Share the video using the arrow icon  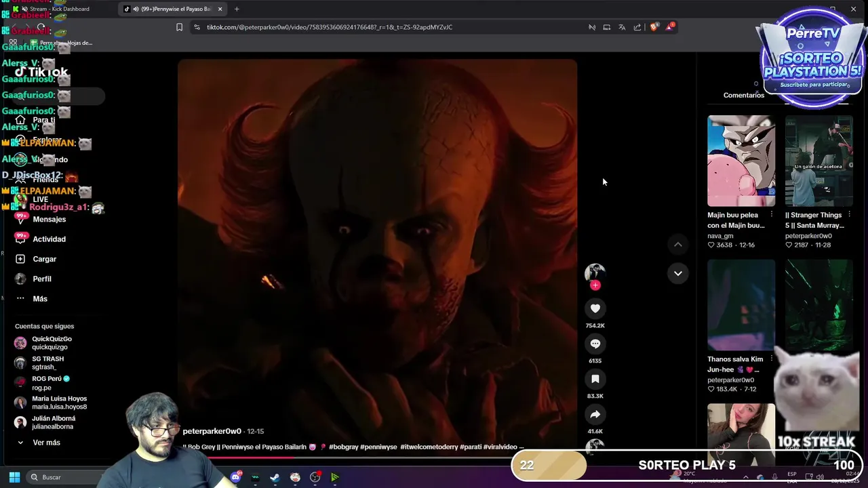pos(595,414)
